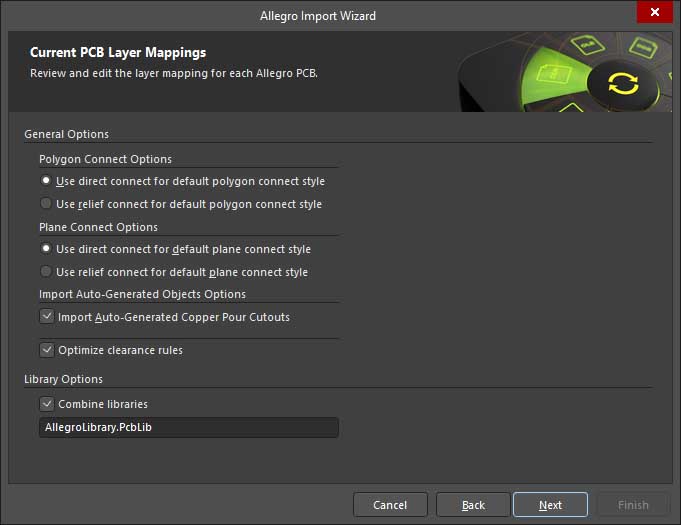Select relief connect for default polygon connect style
681x525 pixels.
45,204
